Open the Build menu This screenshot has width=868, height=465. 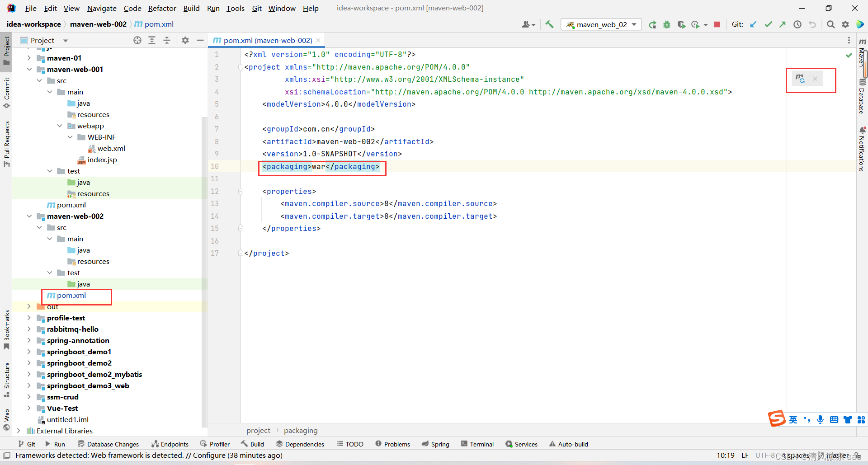click(x=191, y=8)
